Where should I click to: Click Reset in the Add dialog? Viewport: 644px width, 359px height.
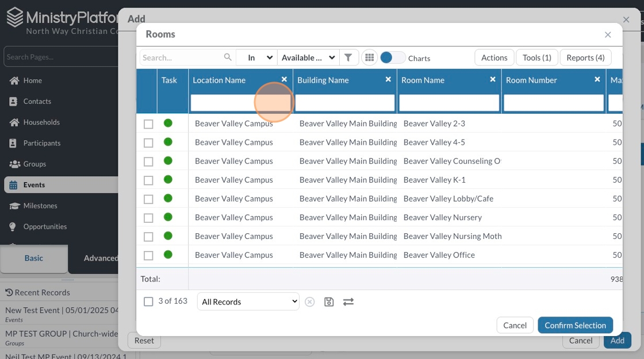[x=144, y=341]
